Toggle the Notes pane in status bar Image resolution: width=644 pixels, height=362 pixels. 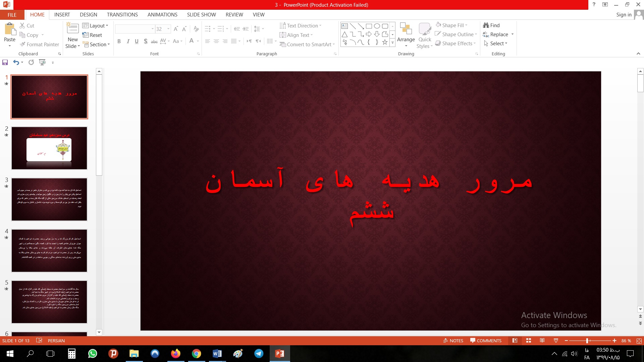point(453,341)
